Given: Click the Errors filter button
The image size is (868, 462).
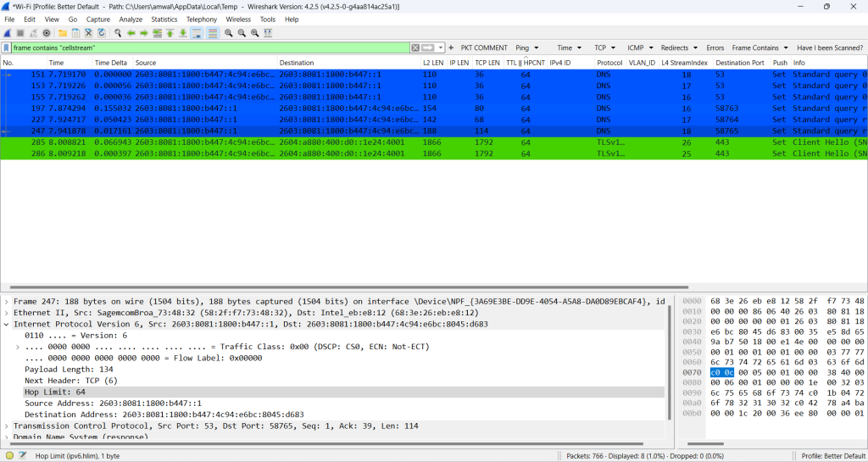Looking at the screenshot, I should 715,47.
